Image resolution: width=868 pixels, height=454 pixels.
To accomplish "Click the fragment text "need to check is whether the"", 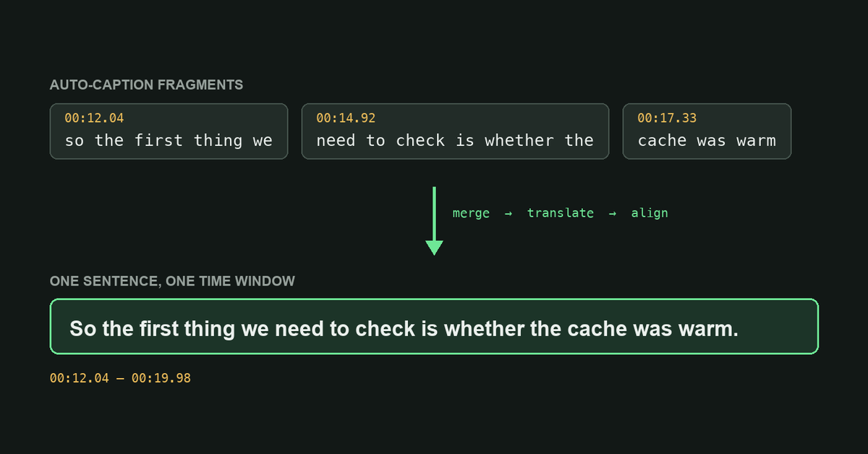I will [x=455, y=140].
